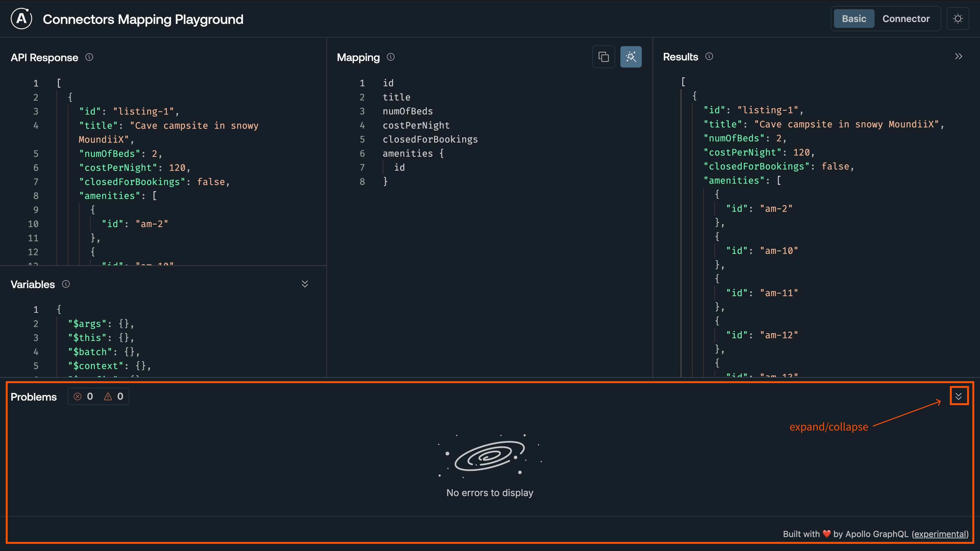Select the Problems section header

tap(33, 397)
